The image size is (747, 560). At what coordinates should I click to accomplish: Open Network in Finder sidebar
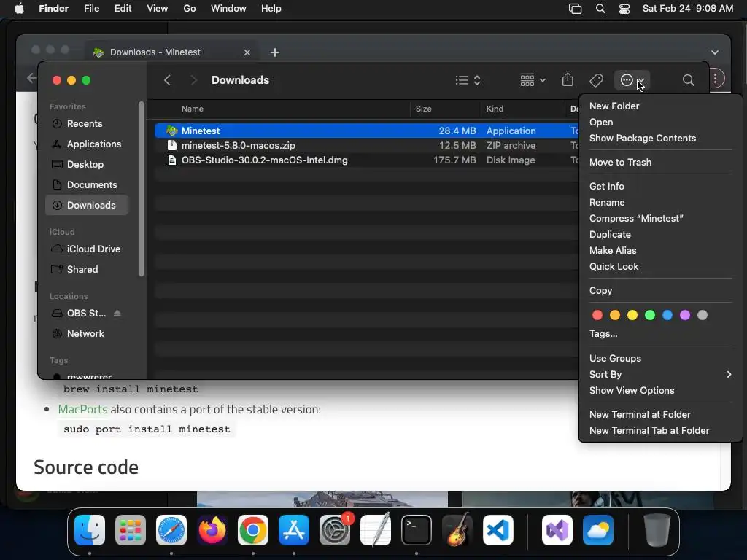click(x=87, y=334)
